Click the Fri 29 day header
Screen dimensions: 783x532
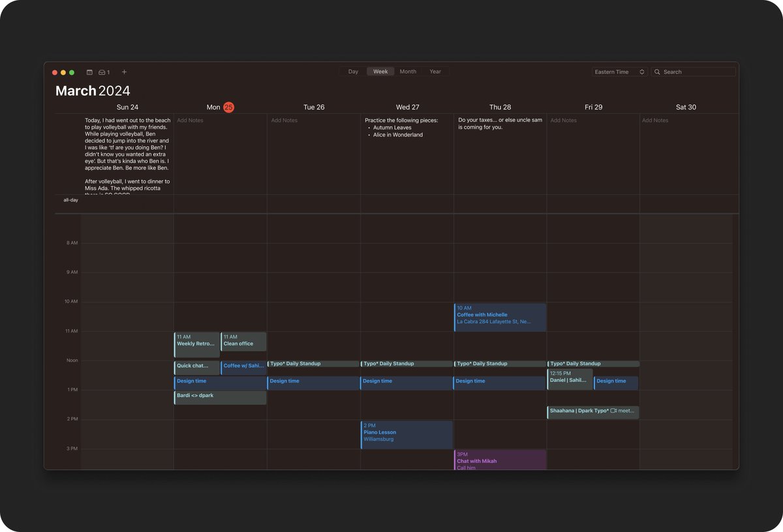594,107
